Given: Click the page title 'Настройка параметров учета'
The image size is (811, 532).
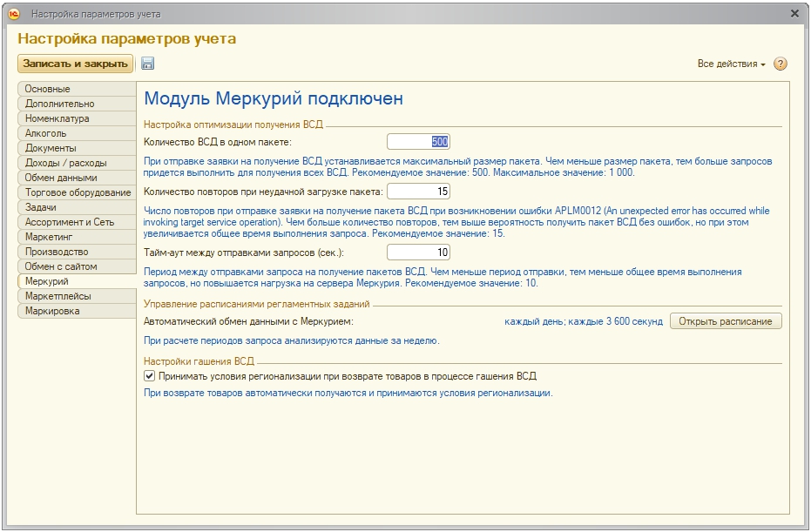Looking at the screenshot, I should pyautogui.click(x=126, y=38).
